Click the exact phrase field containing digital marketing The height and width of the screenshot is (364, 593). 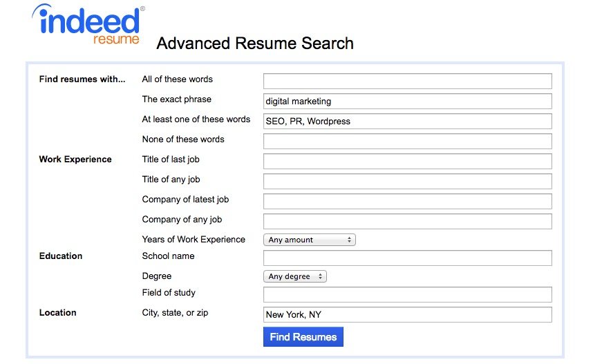tap(408, 102)
